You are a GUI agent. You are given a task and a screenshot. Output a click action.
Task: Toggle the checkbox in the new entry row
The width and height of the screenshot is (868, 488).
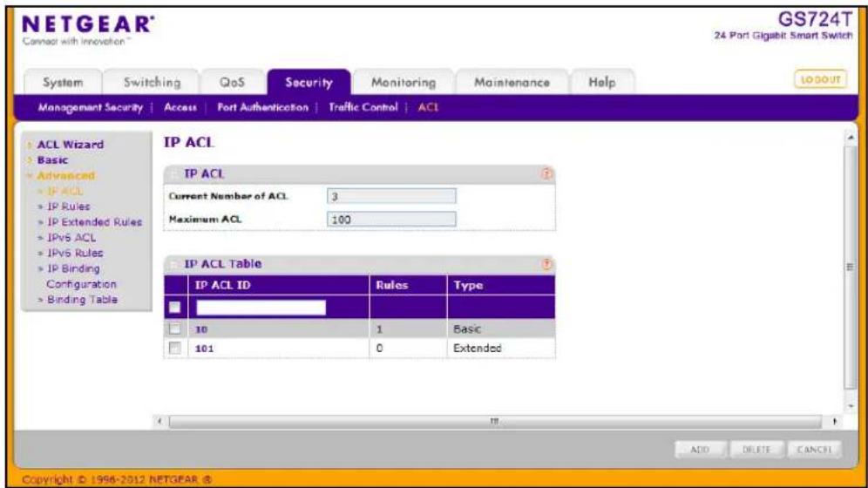(175, 307)
